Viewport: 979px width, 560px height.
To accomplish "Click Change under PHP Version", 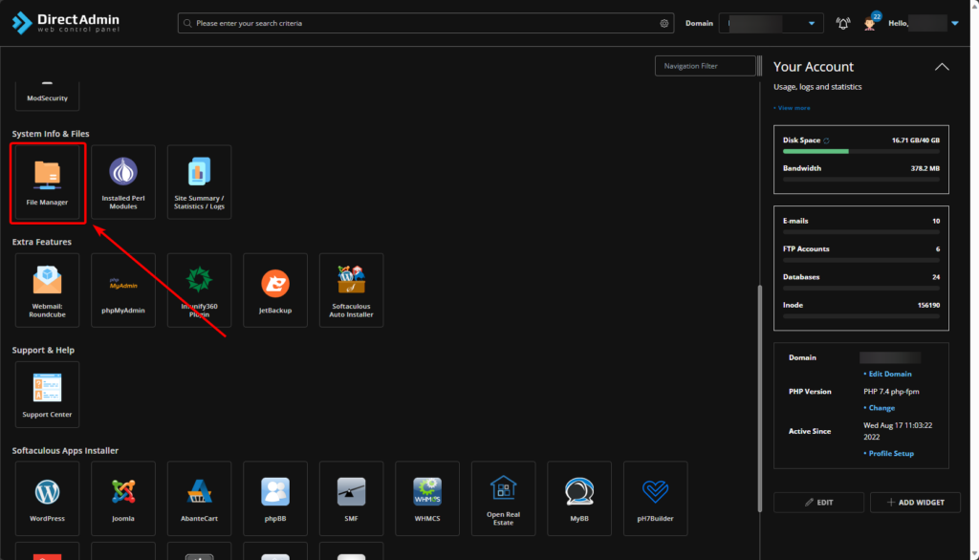I will [881, 408].
